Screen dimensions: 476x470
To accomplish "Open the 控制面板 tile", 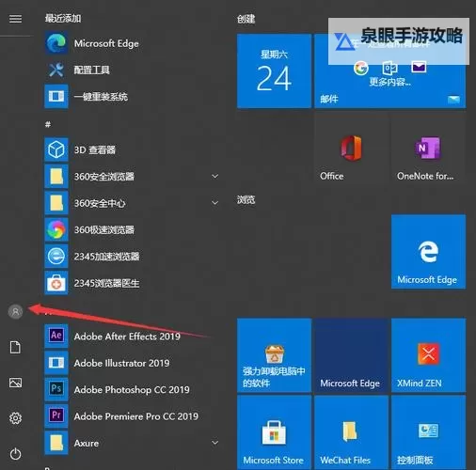I will point(428,432).
